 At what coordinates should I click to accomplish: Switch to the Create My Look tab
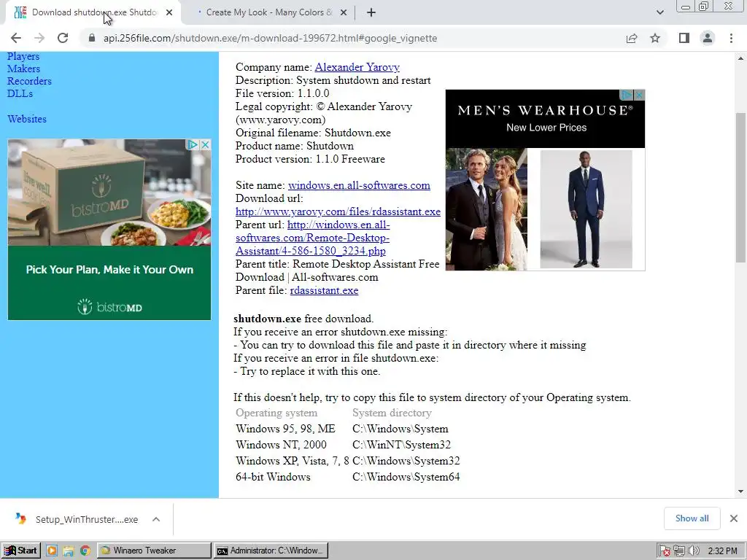(x=269, y=12)
